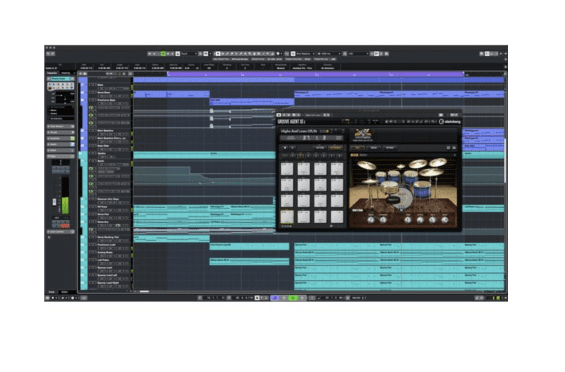Screen dimensions: 565x372
Task: Open the Editor tab below the Inspector
Action: [64, 292]
